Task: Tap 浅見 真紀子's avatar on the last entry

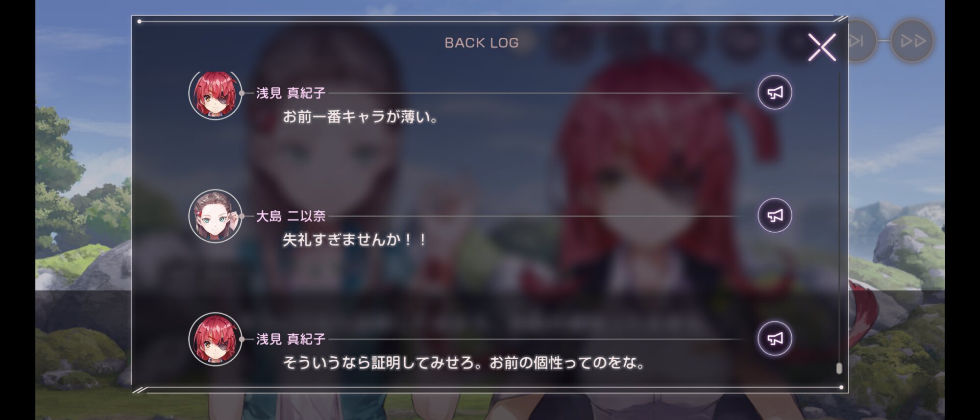Action: [215, 339]
